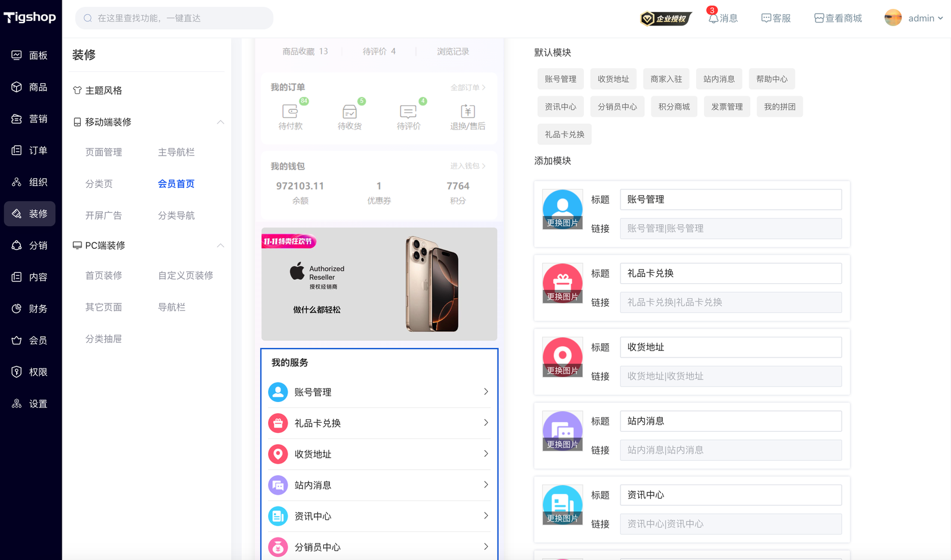Change image for 账号管理 module

pyautogui.click(x=562, y=223)
